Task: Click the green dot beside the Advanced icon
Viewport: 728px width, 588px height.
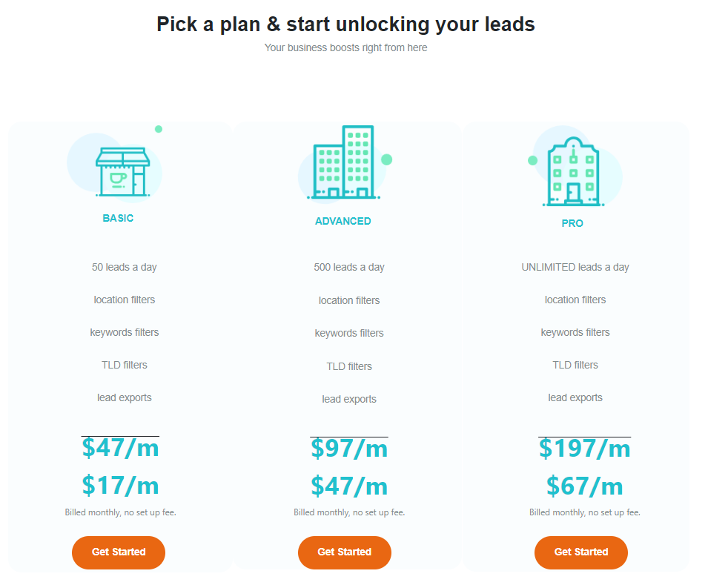Action: coord(387,159)
